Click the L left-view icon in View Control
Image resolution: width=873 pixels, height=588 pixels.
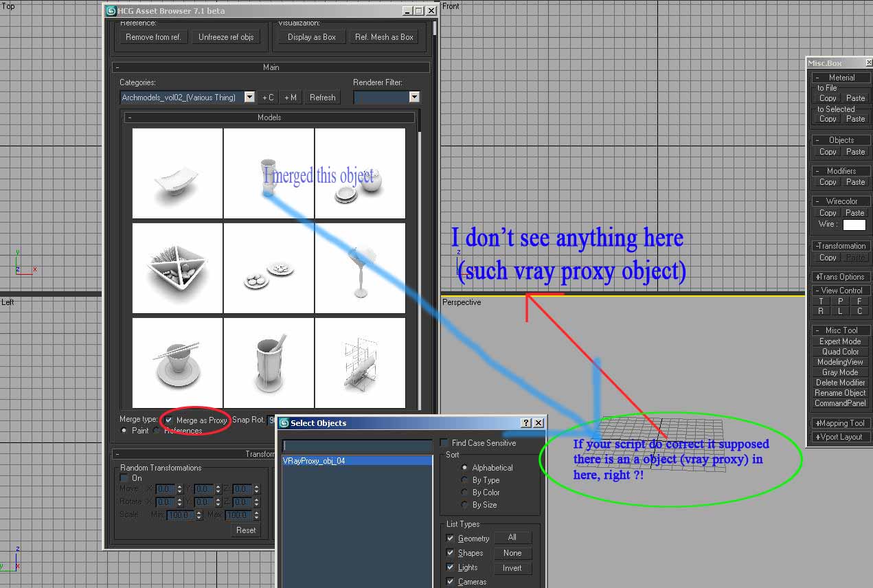839,310
